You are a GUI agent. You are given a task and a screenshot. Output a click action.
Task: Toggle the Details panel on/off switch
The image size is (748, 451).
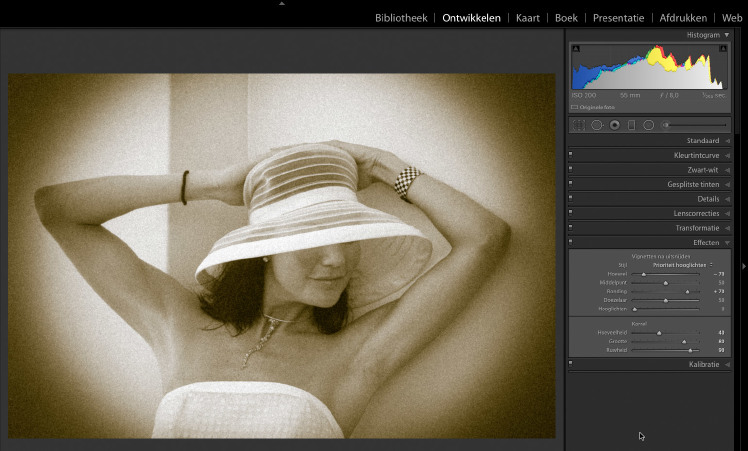571,198
